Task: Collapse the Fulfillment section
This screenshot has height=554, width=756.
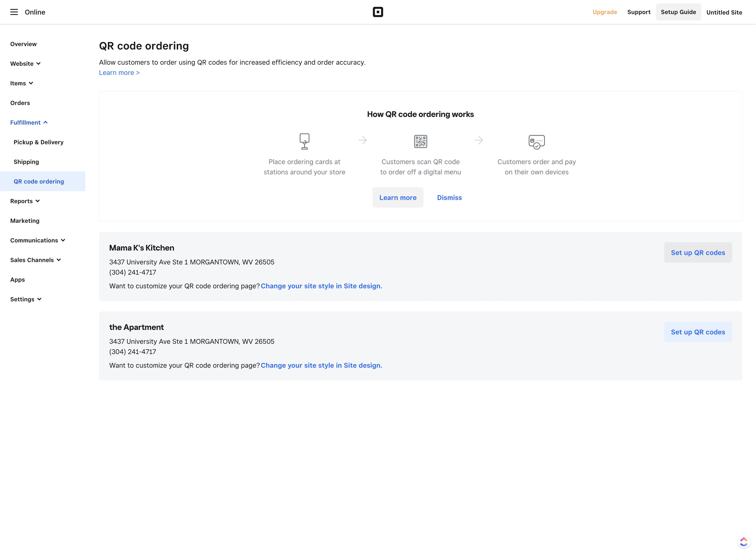Action: (x=29, y=122)
